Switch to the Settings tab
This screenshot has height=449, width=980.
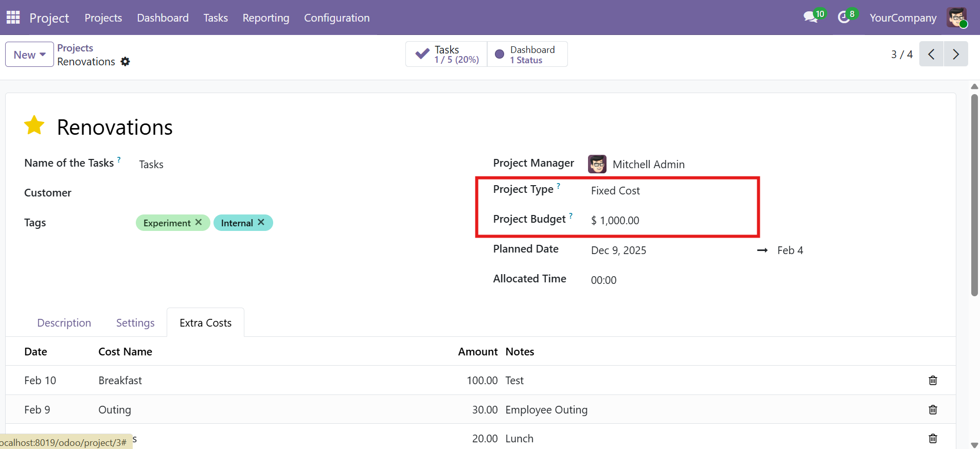coord(135,323)
